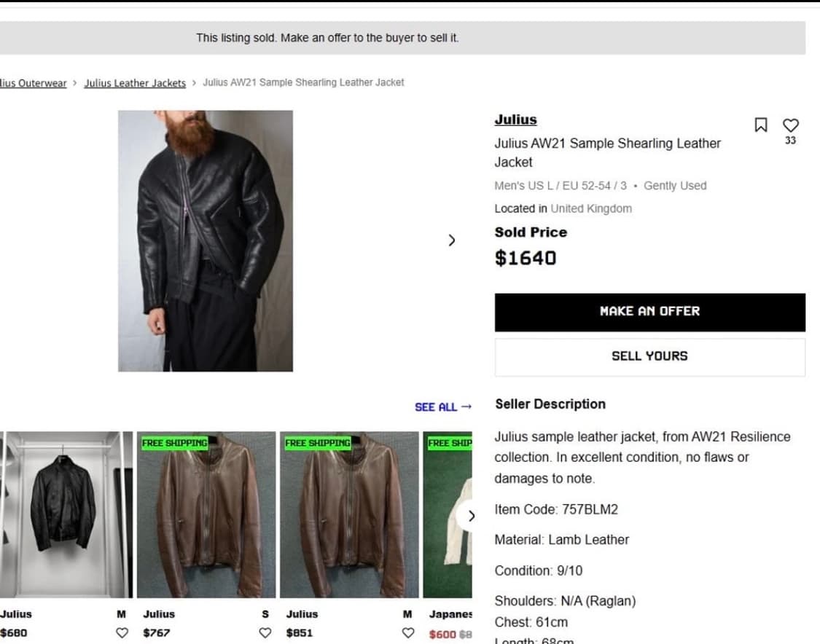Go to Julius Leather Jackets breadcrumb

[135, 83]
